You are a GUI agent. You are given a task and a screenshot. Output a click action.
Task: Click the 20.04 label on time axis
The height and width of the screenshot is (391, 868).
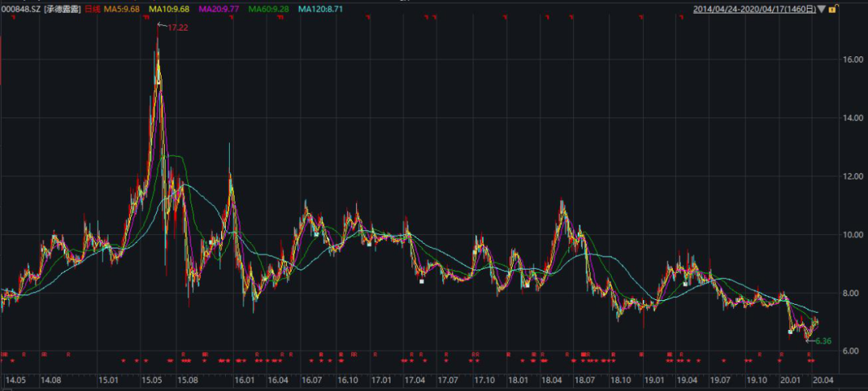(x=823, y=380)
